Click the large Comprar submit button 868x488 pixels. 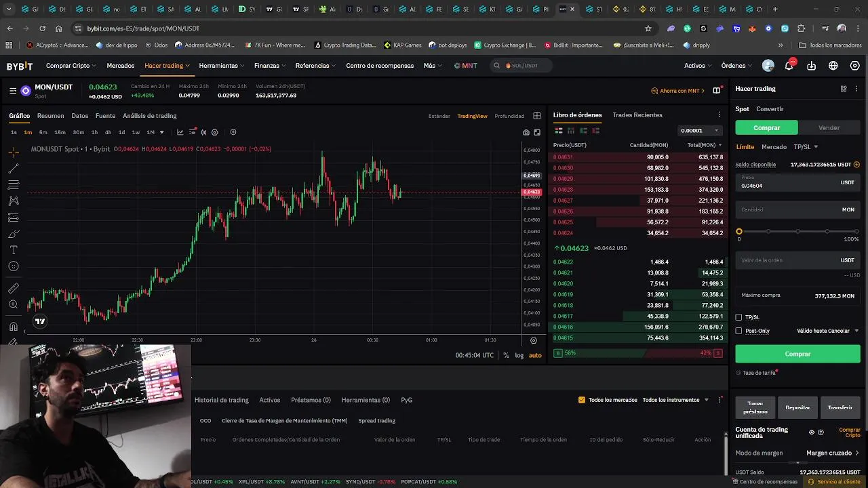797,354
